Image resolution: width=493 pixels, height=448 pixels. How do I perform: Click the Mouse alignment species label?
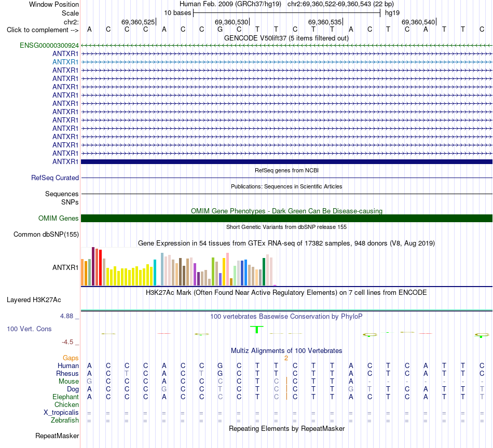tap(69, 382)
